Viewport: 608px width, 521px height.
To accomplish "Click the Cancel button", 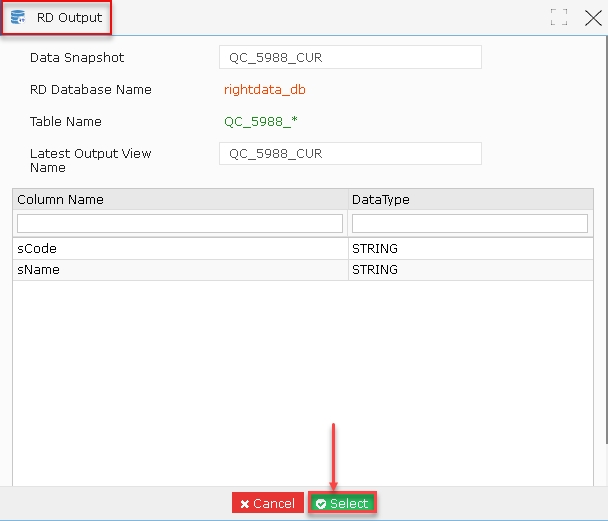I will [x=268, y=503].
